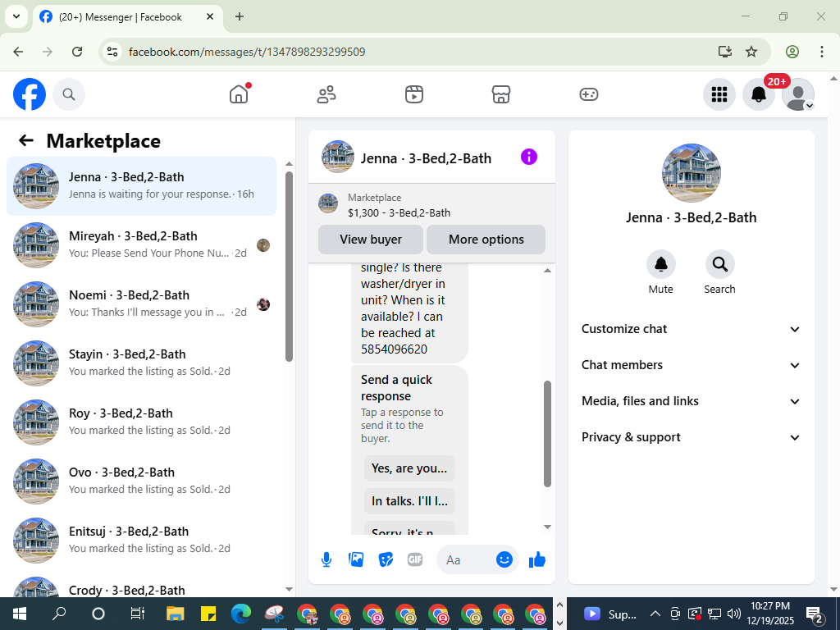The width and height of the screenshot is (840, 630).
Task: Click the site information icon in address bar
Action: click(x=112, y=52)
